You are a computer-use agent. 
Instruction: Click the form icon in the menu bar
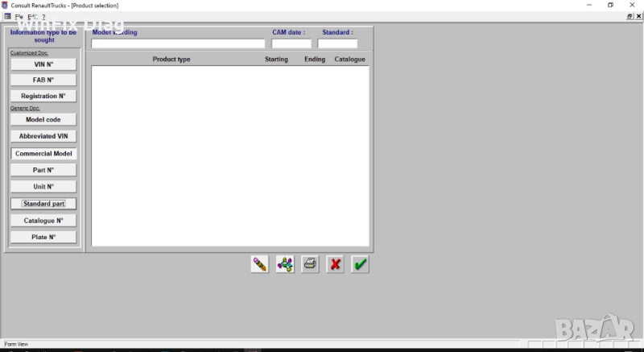7,16
